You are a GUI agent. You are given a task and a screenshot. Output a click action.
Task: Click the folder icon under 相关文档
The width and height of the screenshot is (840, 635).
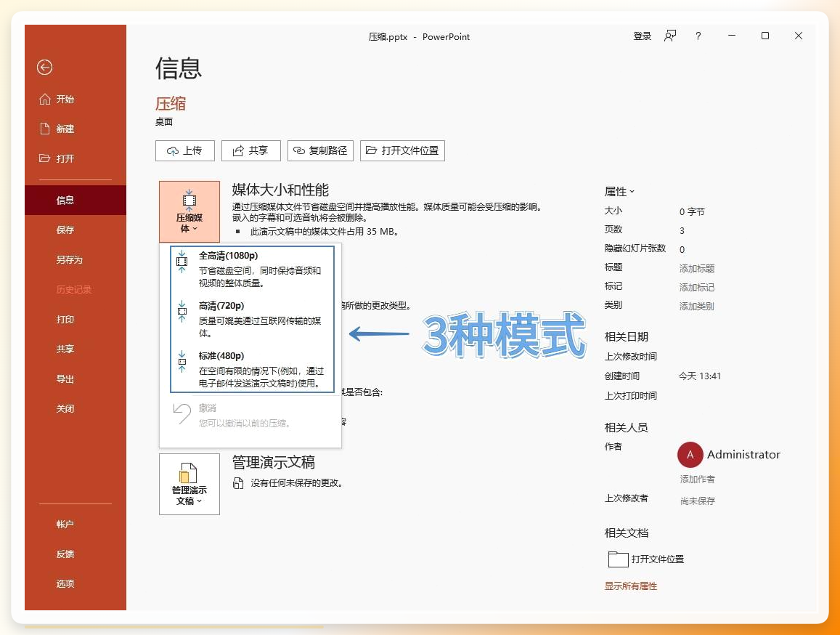(x=619, y=559)
